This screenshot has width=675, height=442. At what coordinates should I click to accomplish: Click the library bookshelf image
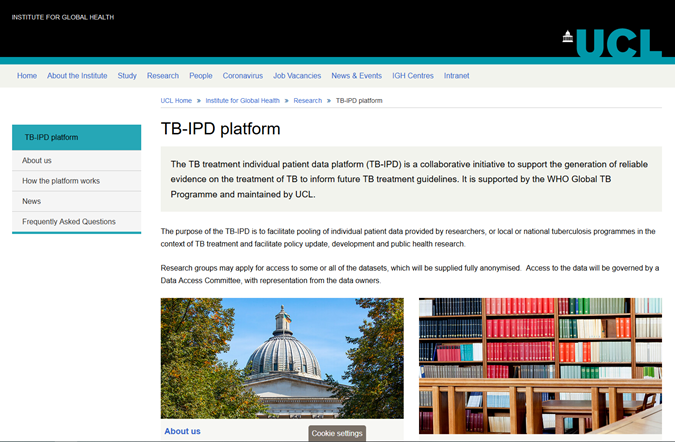pos(540,366)
